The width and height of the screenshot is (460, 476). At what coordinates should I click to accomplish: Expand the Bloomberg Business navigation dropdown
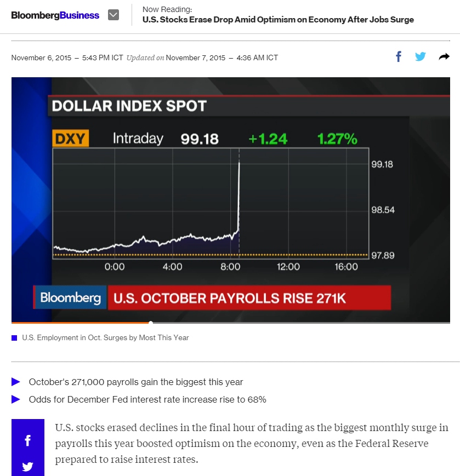point(113,15)
